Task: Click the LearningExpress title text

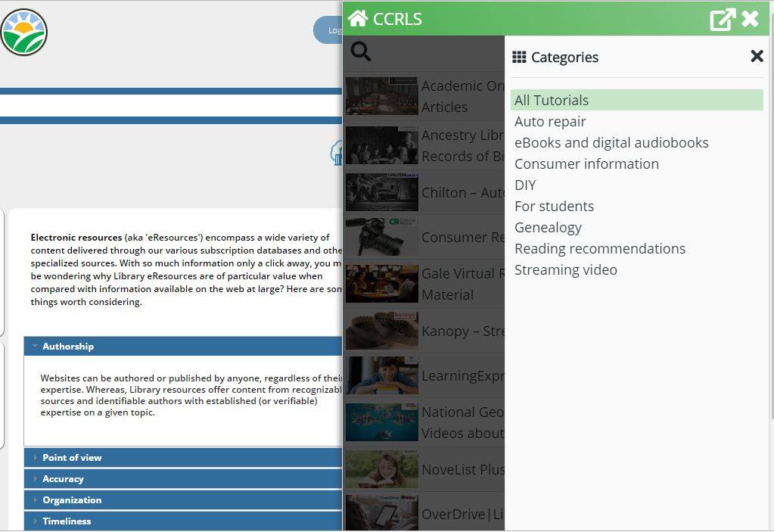Action: (x=462, y=376)
